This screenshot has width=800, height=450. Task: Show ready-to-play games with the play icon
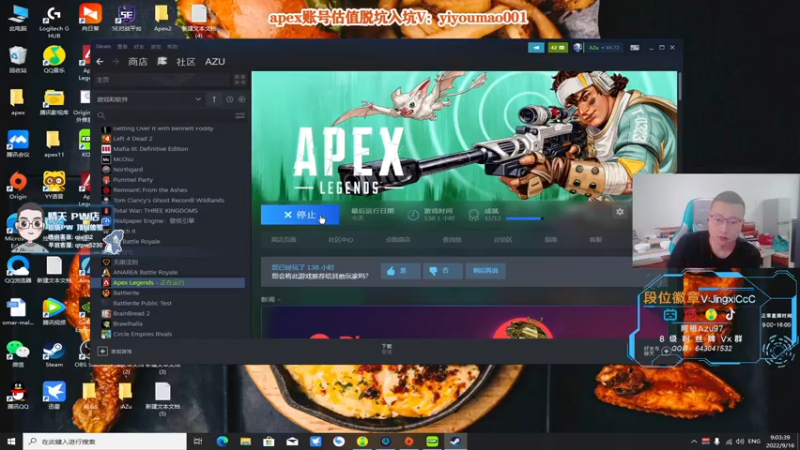tap(241, 99)
